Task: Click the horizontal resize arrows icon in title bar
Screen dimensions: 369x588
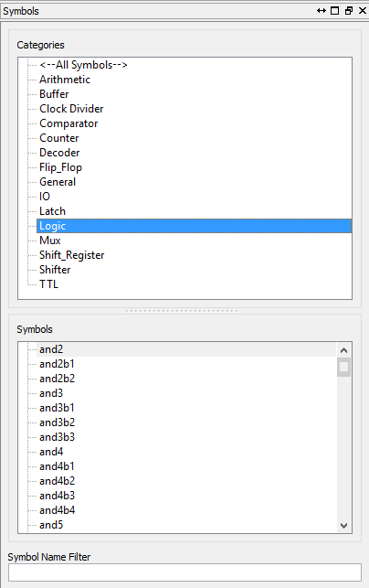Action: (x=322, y=11)
